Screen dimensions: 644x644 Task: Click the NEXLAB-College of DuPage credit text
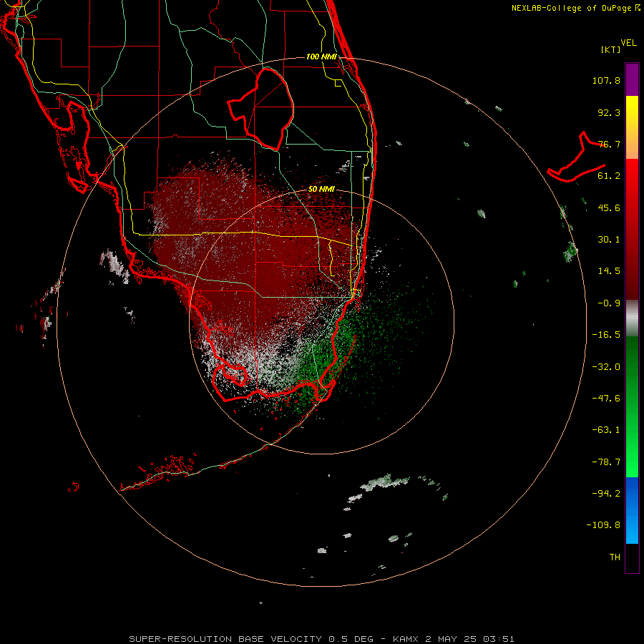click(x=575, y=8)
